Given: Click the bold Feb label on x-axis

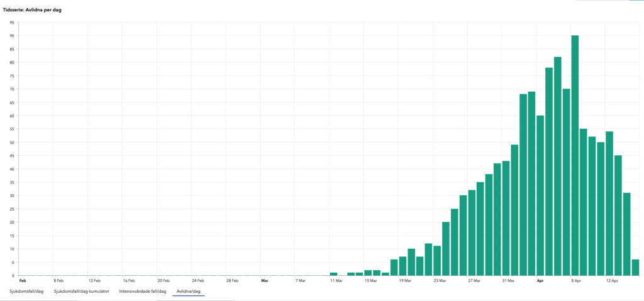Looking at the screenshot, I should [x=23, y=280].
